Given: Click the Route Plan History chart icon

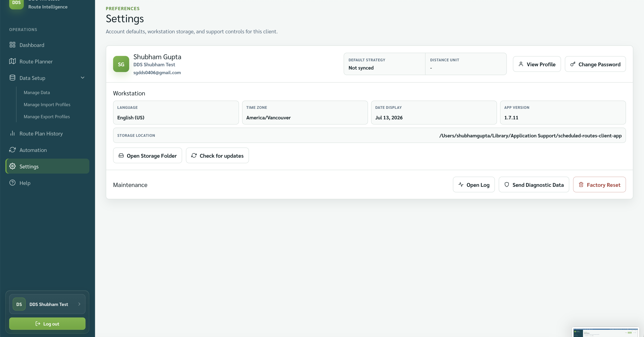Looking at the screenshot, I should point(12,133).
